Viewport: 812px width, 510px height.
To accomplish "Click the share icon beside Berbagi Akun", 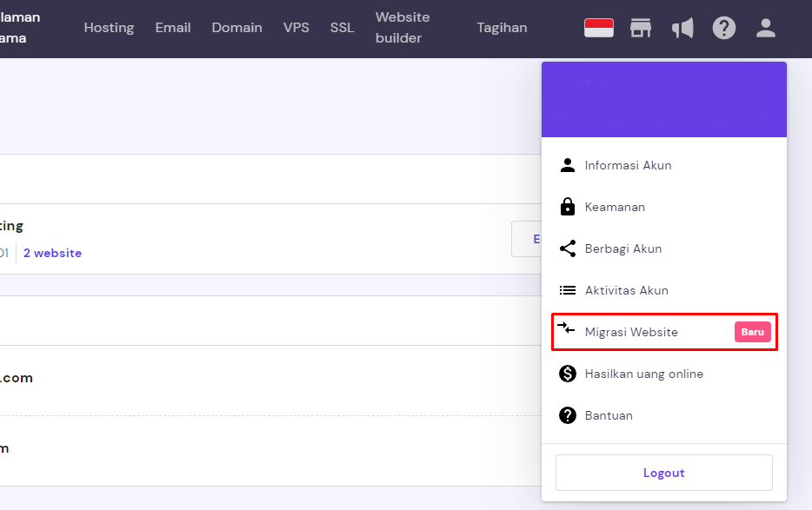I will [568, 248].
